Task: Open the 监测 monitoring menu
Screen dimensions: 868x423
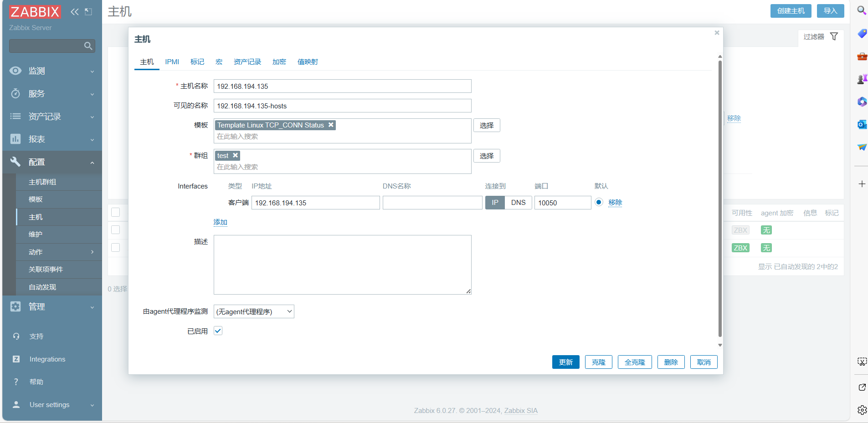Action: click(x=52, y=71)
